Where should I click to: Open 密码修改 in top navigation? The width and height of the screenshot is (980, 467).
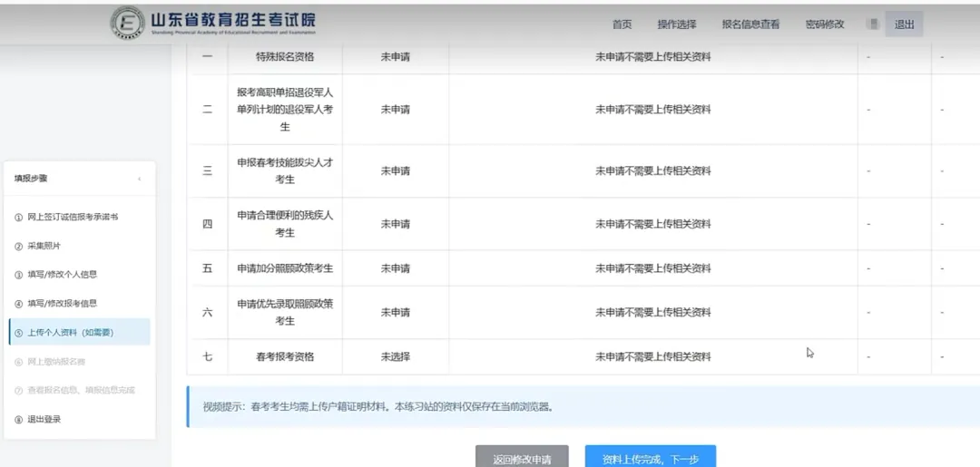[x=825, y=24]
